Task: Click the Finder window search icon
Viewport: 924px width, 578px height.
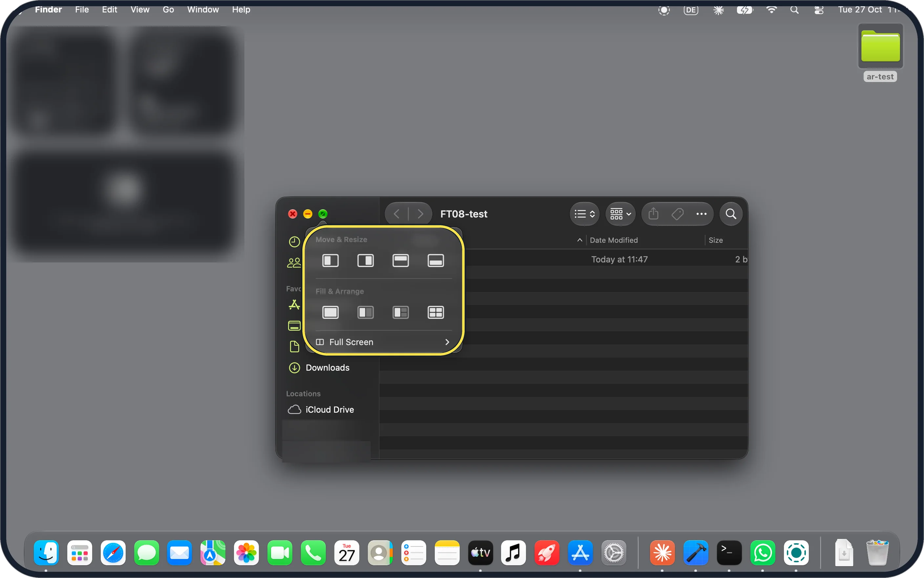Action: 730,214
